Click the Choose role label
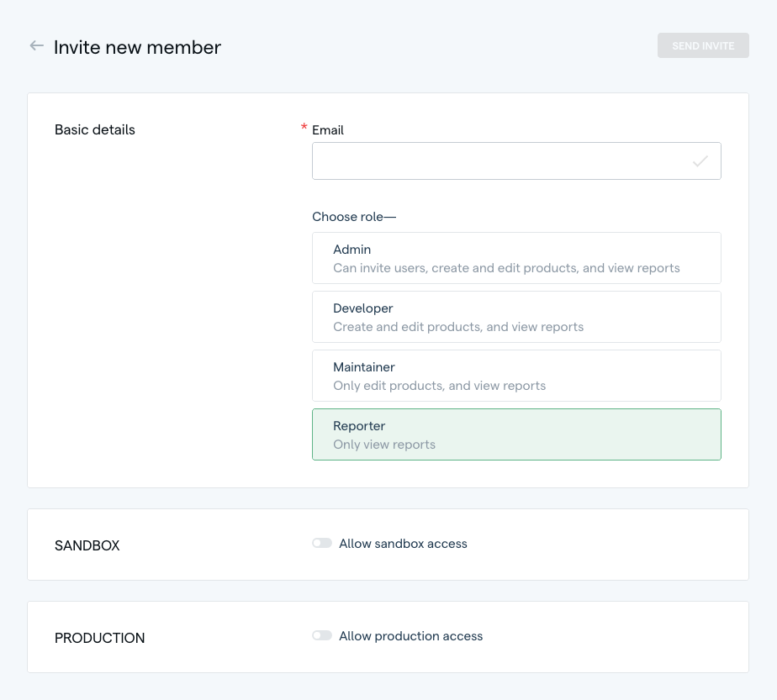Viewport: 777px width, 700px height. (353, 216)
